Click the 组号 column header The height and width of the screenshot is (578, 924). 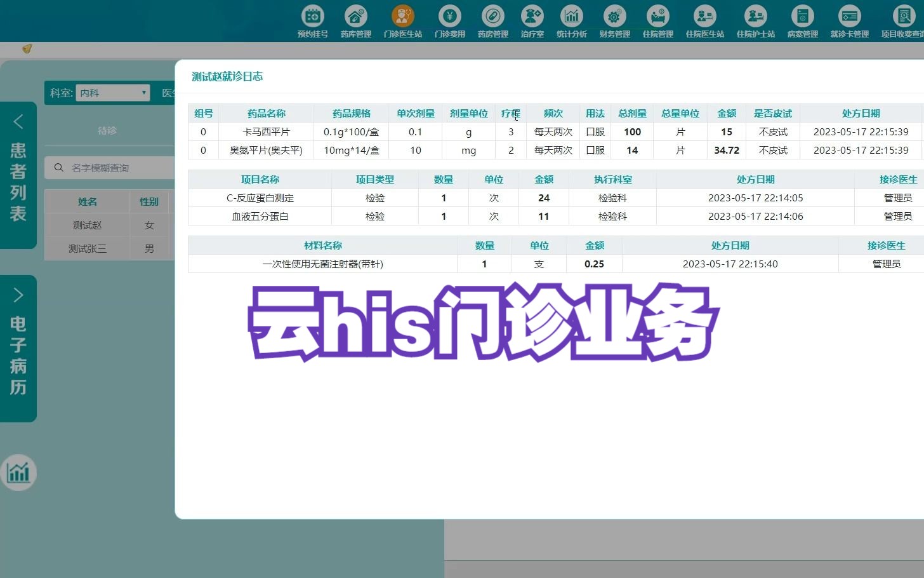pyautogui.click(x=204, y=113)
